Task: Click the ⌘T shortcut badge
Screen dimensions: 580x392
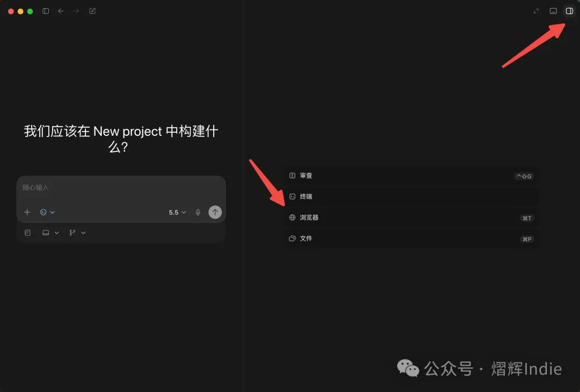Action: tap(527, 218)
